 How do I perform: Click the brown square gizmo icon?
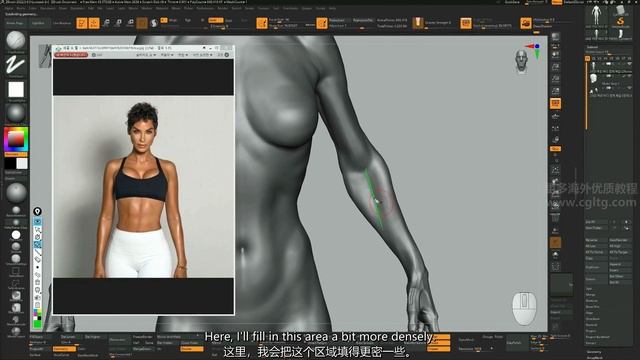click(142, 23)
